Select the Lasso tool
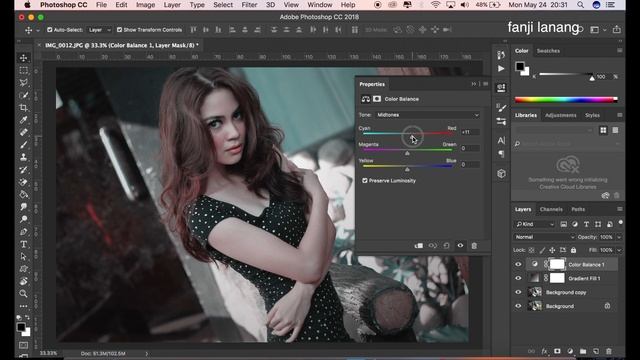 point(24,83)
